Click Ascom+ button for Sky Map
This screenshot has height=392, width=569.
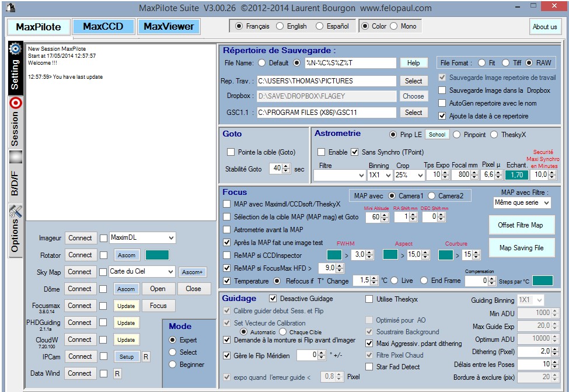click(193, 272)
